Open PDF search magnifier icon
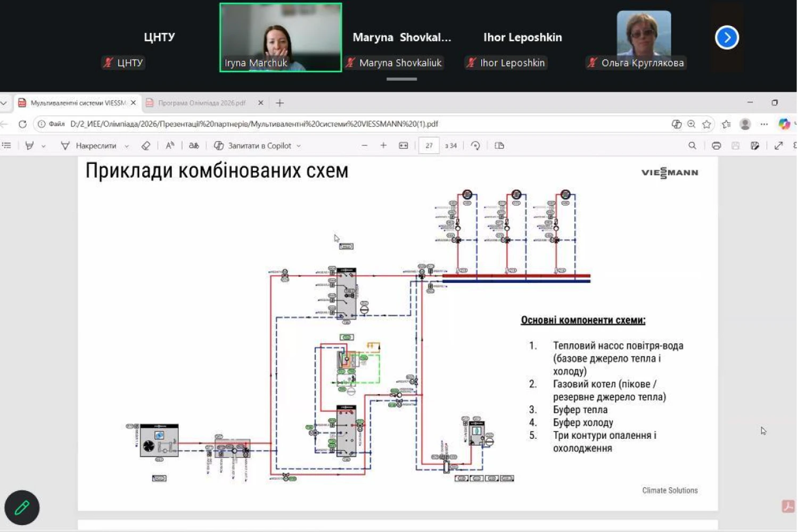This screenshot has width=798, height=532. pyautogui.click(x=692, y=146)
